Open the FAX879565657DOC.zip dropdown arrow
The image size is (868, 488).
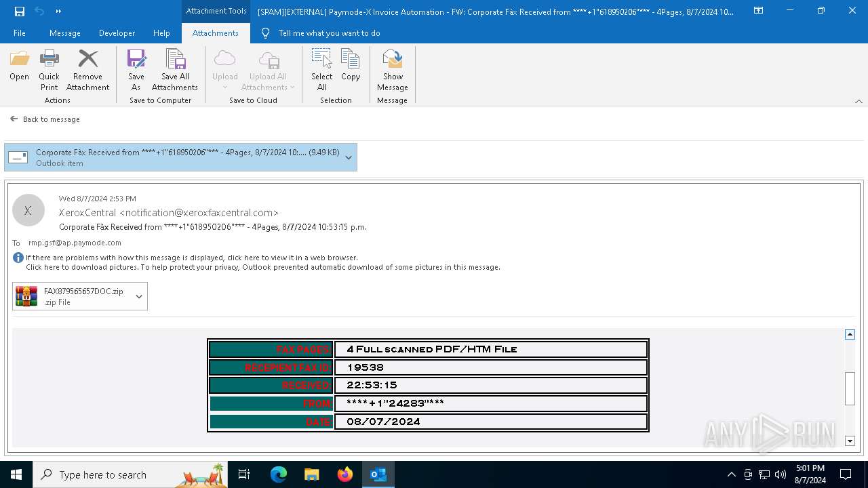[139, 296]
